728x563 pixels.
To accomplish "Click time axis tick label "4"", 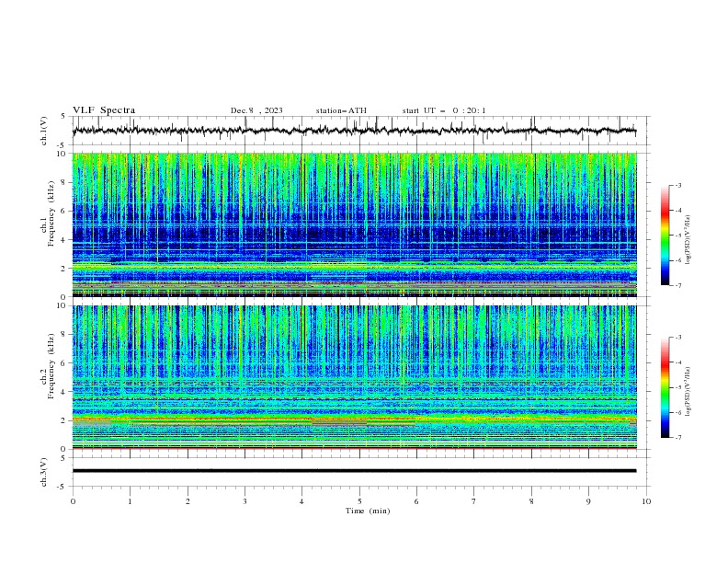I will coord(301,501).
